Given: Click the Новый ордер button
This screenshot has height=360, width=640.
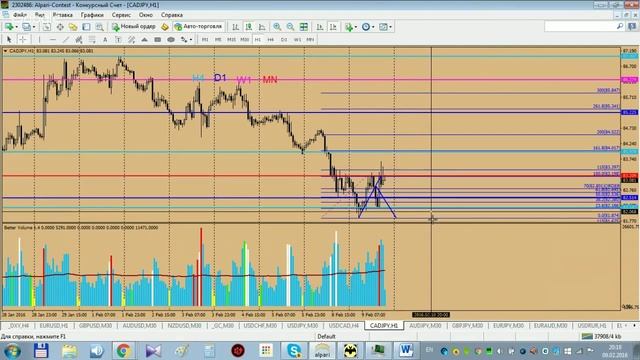Looking at the screenshot, I should 134,27.
